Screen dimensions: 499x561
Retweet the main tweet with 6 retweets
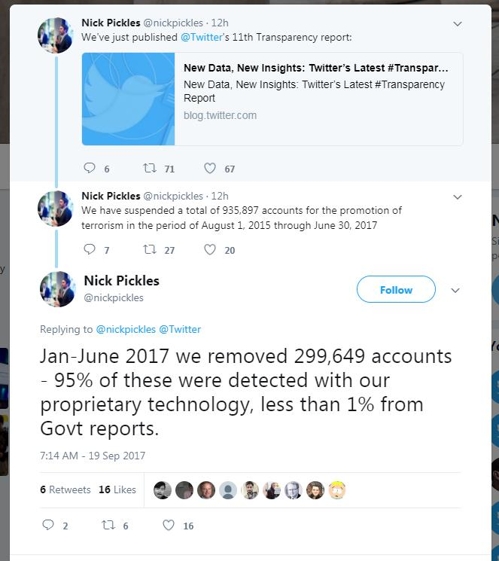click(x=108, y=525)
